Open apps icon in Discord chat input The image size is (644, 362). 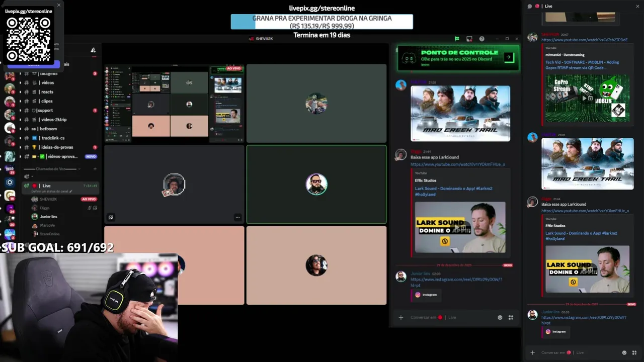[x=511, y=317]
